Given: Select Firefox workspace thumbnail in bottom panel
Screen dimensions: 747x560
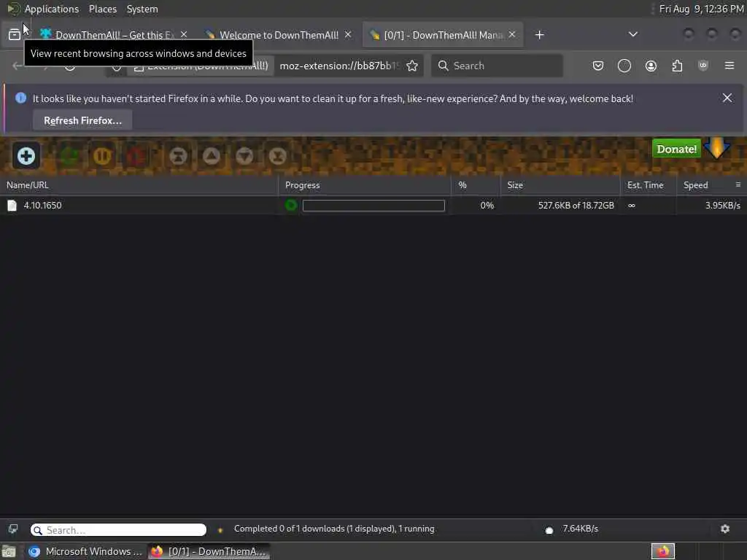Looking at the screenshot, I should pyautogui.click(x=662, y=551).
